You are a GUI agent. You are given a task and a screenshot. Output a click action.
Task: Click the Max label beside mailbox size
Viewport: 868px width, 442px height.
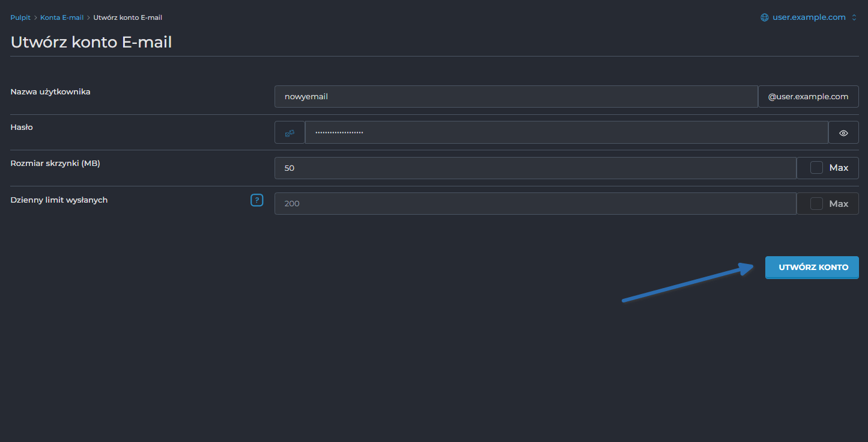coord(839,168)
